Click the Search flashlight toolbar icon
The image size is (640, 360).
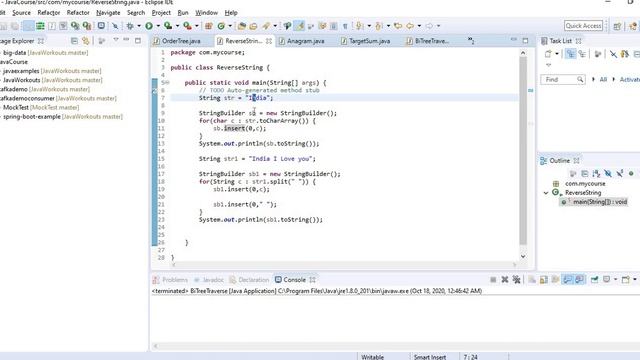[266, 26]
